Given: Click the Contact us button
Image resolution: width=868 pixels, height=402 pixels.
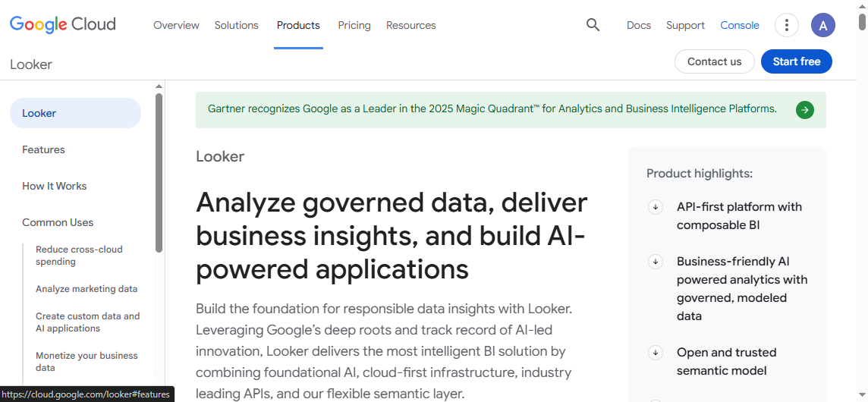Looking at the screenshot, I should pyautogui.click(x=714, y=61).
